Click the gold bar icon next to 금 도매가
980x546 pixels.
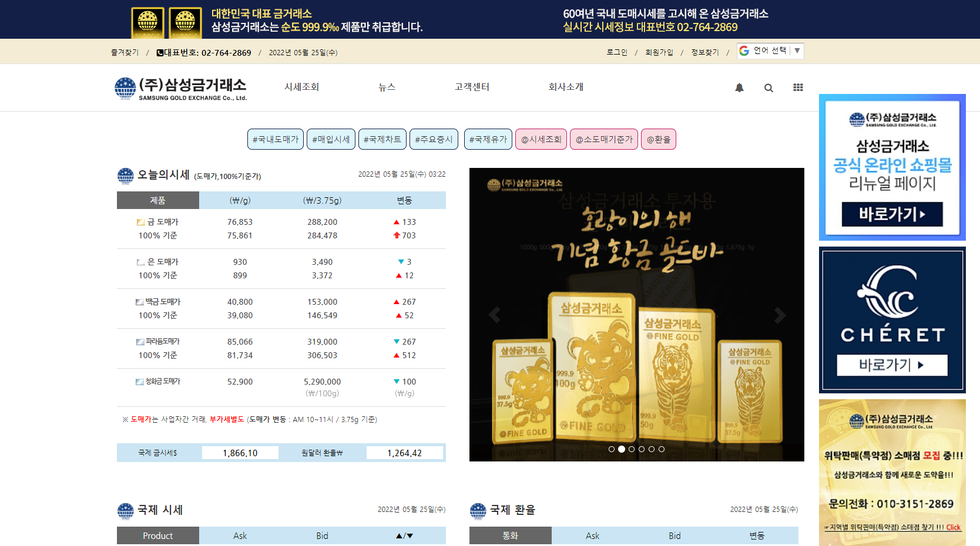coord(141,222)
